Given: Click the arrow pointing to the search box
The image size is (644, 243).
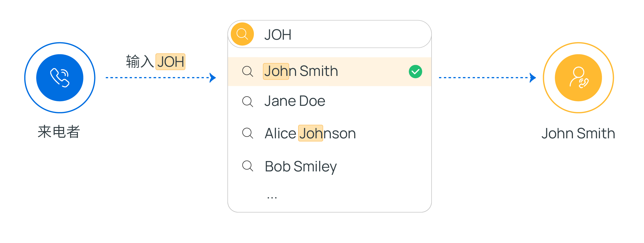Looking at the screenshot, I should [x=212, y=78].
